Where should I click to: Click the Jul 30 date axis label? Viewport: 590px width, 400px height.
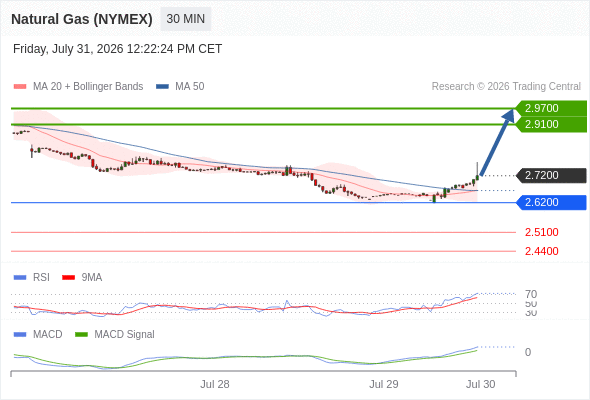pos(481,384)
